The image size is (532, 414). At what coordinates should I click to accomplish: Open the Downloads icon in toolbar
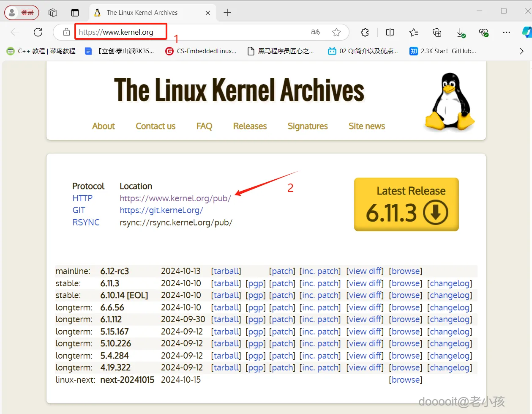pyautogui.click(x=461, y=32)
